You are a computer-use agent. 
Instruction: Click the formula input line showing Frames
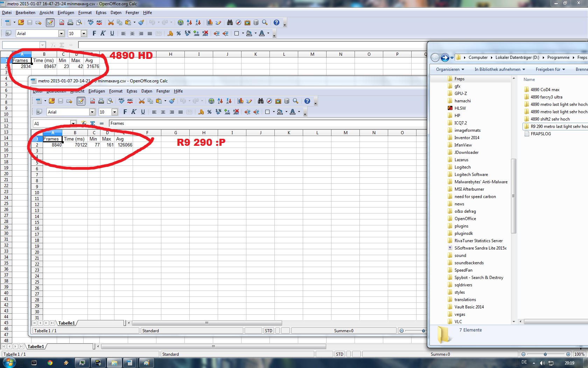[268, 123]
